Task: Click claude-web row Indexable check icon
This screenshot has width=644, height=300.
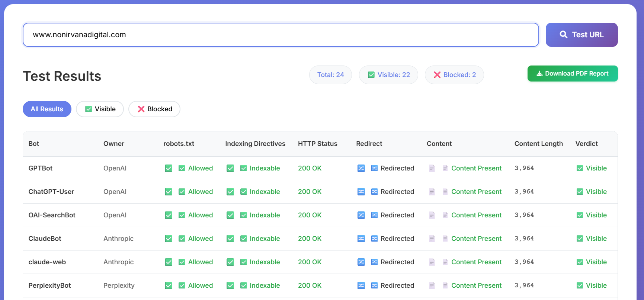Action: 230,262
